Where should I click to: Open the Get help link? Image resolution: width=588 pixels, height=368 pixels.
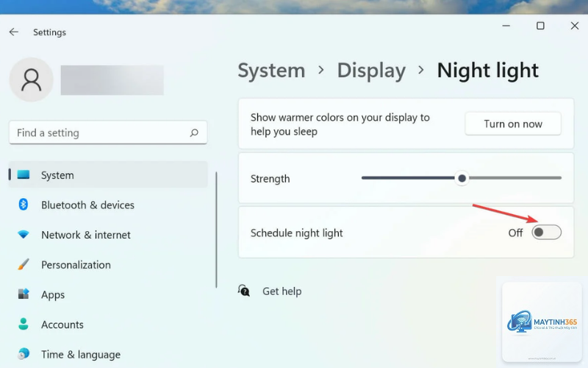[x=282, y=291]
